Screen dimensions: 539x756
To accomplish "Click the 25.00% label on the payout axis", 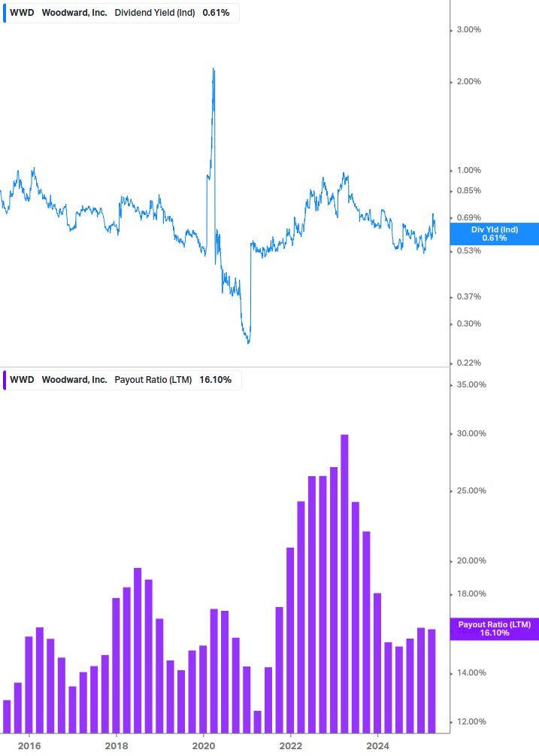I will point(471,490).
